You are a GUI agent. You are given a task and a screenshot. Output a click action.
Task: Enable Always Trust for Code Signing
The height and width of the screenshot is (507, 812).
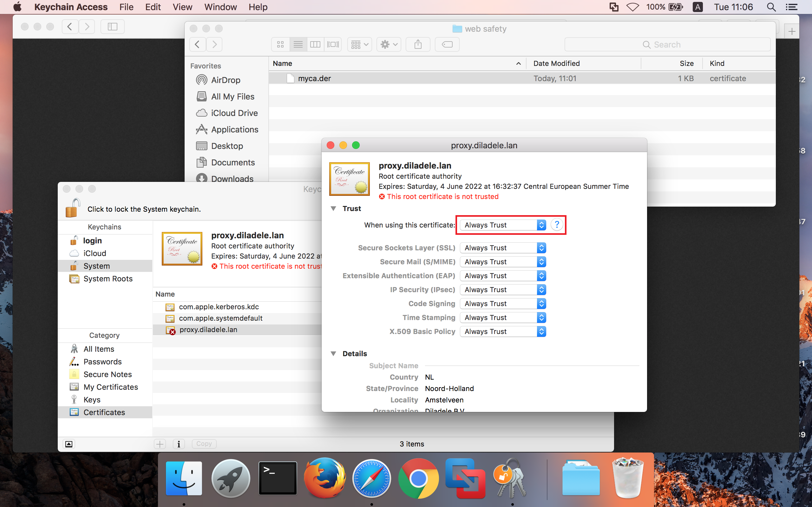pos(503,303)
